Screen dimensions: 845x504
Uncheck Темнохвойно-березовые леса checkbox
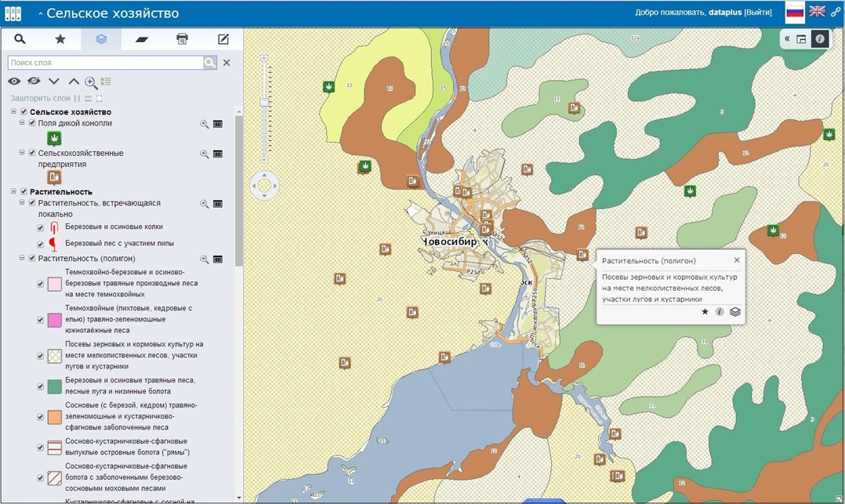[41, 284]
